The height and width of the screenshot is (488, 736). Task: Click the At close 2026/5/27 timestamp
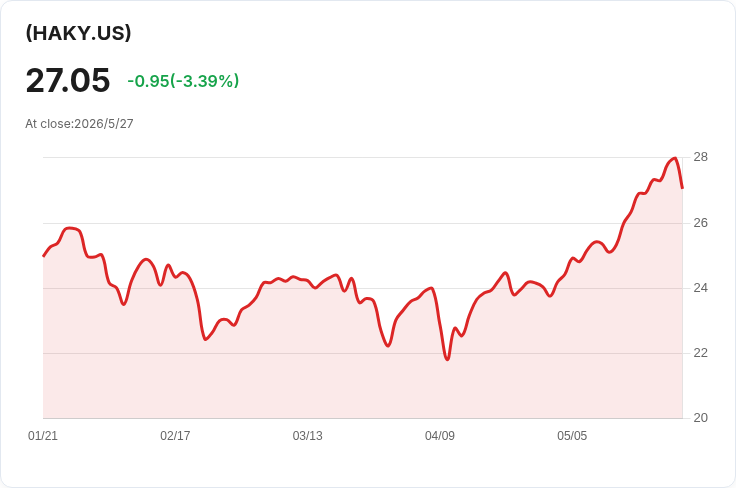click(79, 123)
